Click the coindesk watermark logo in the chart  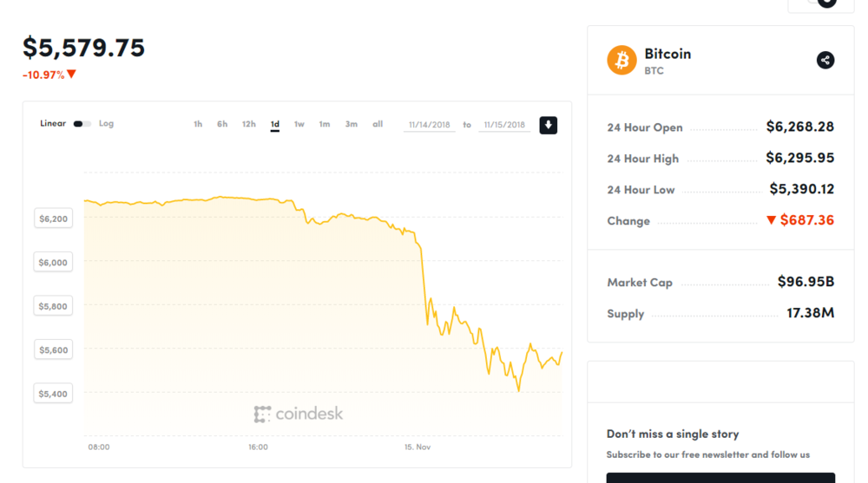click(299, 414)
